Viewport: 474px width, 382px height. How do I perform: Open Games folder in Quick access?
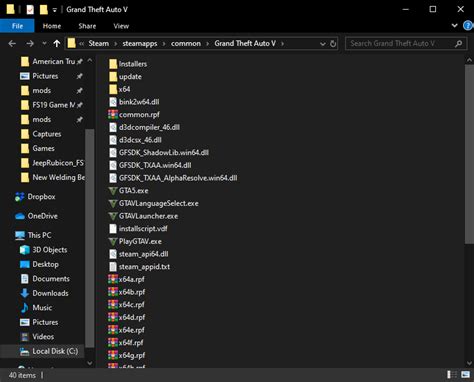(38, 148)
